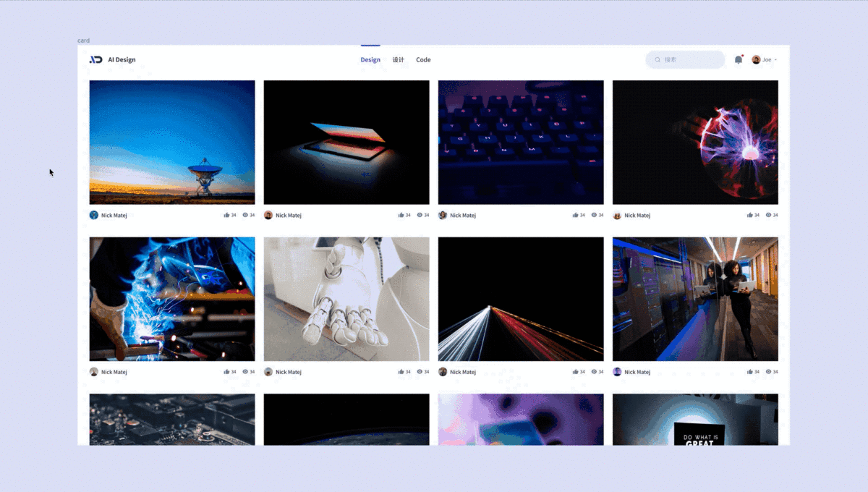The height and width of the screenshot is (492, 868).
Task: Click views eye icon on server room card
Action: pos(769,372)
